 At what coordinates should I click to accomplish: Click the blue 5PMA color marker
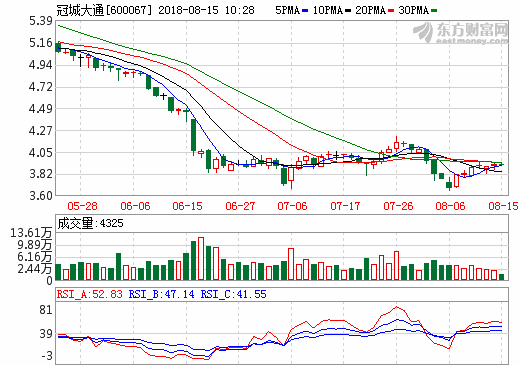pyautogui.click(x=305, y=11)
